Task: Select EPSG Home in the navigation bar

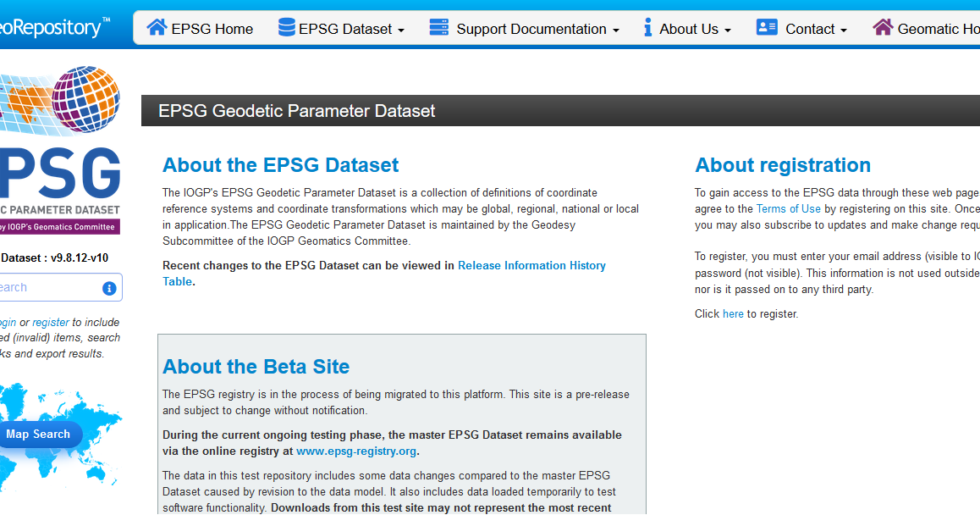Action: pos(201,28)
